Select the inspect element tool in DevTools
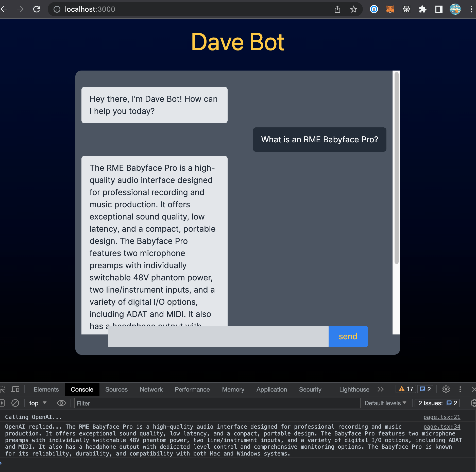The width and height of the screenshot is (476, 472). pos(3,389)
